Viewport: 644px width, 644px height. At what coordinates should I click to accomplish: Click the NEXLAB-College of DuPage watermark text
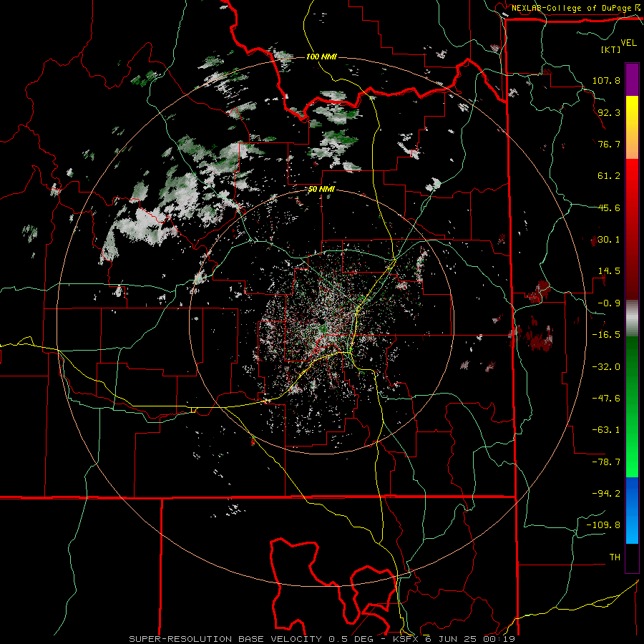click(571, 8)
